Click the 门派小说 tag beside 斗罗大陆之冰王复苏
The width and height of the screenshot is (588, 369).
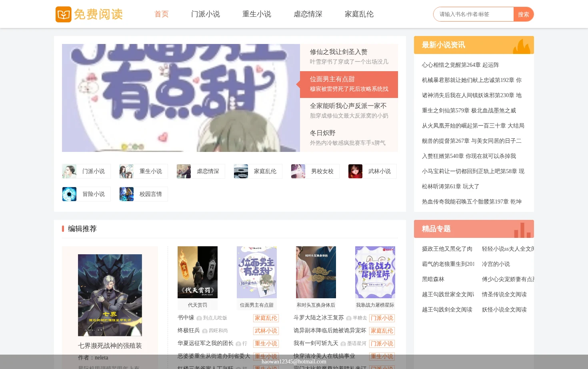pos(382,318)
